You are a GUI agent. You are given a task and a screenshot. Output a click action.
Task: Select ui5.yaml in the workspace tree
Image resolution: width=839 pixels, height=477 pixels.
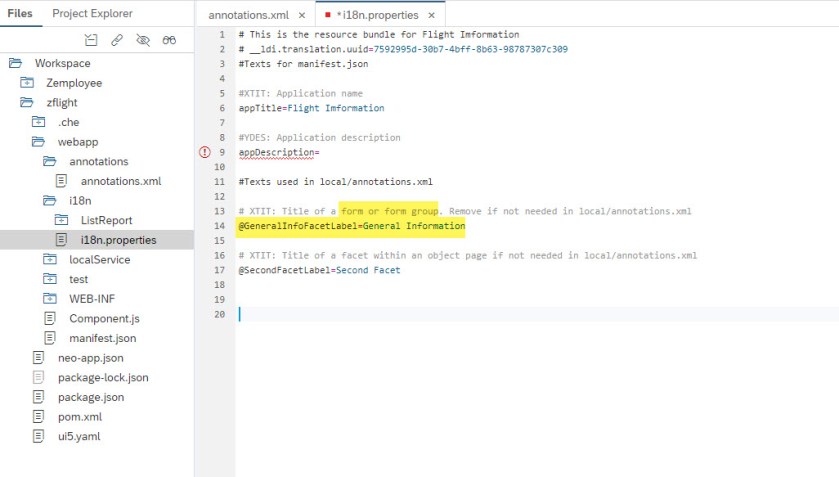click(x=79, y=436)
